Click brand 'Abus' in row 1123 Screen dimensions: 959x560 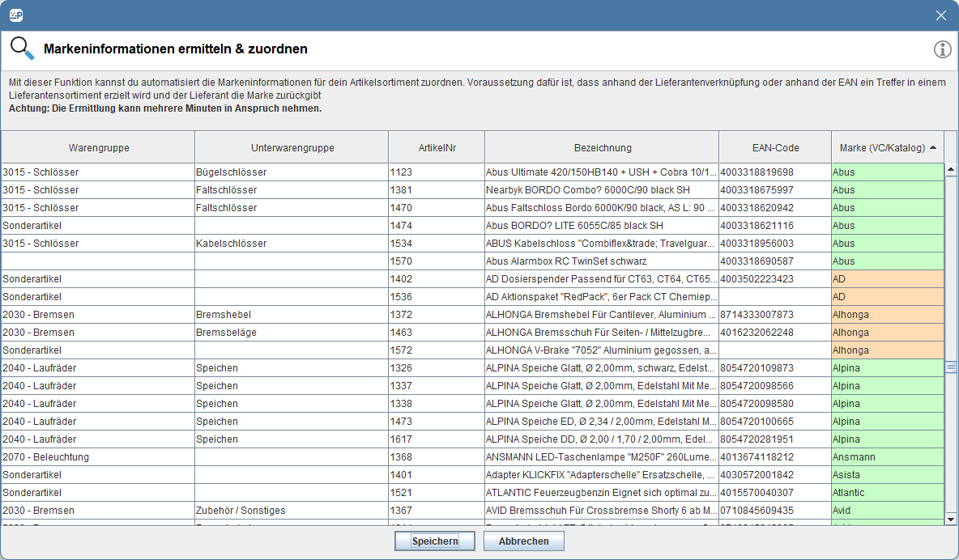(888, 172)
